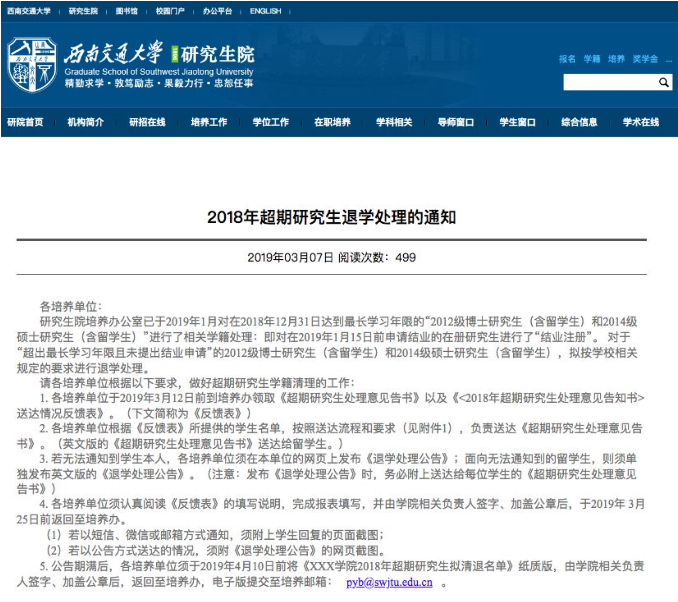678x602 pixels.
Task: Click the Southwest Jiaotong University crest logo
Action: point(32,64)
